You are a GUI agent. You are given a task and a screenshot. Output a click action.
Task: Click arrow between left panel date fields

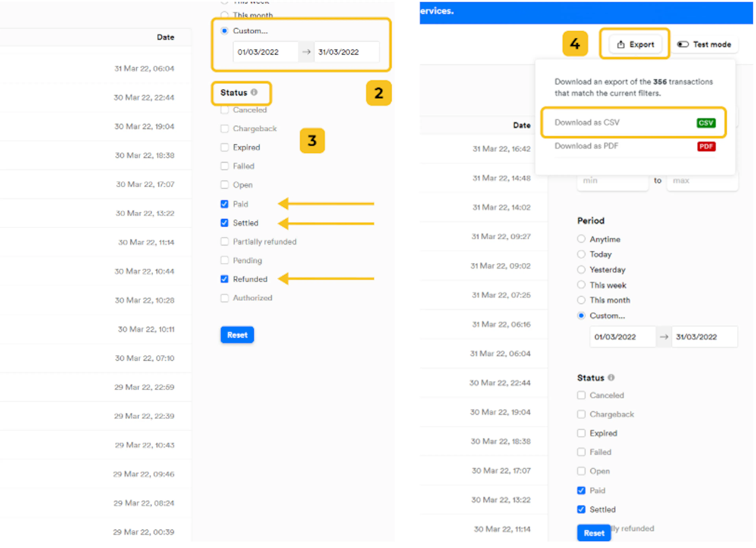coord(306,52)
